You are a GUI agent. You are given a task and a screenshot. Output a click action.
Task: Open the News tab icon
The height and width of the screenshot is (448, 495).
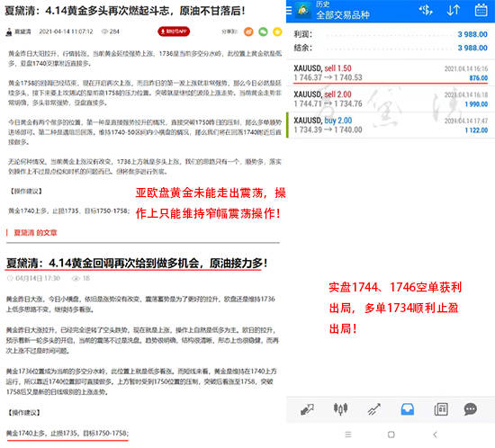(441, 409)
